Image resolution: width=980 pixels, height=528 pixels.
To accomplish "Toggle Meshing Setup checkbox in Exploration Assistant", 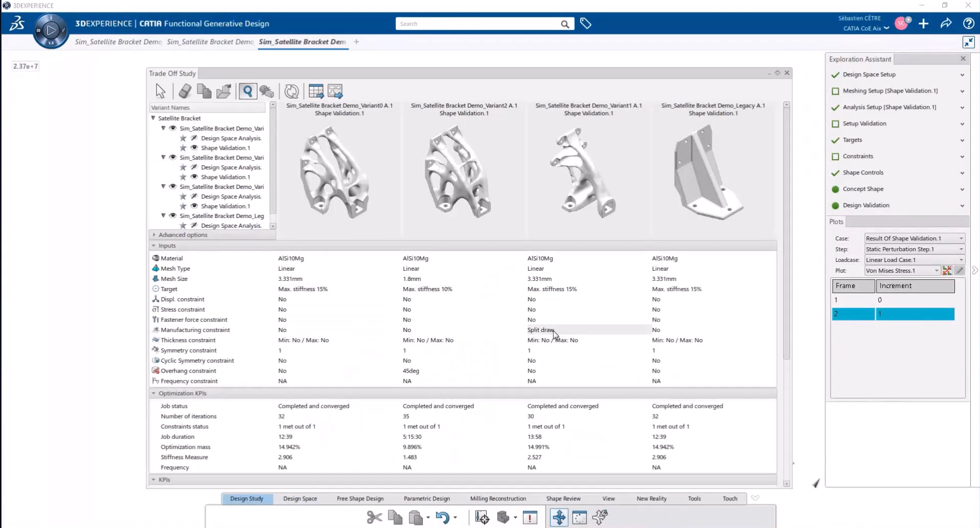I will pyautogui.click(x=835, y=91).
